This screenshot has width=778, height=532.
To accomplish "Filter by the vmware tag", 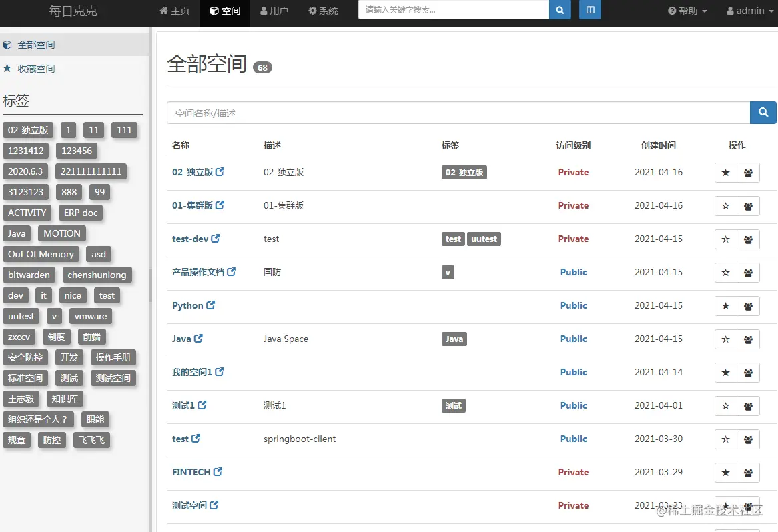I will [x=91, y=316].
